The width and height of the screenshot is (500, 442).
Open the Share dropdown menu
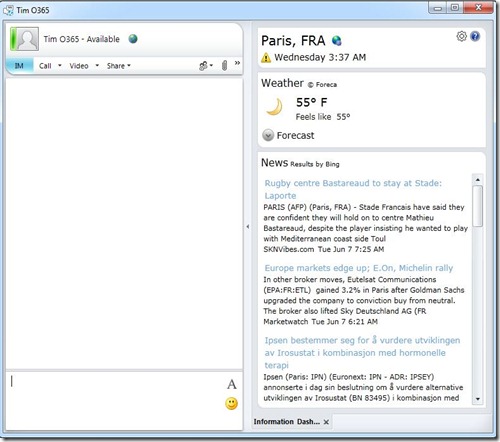pyautogui.click(x=119, y=66)
